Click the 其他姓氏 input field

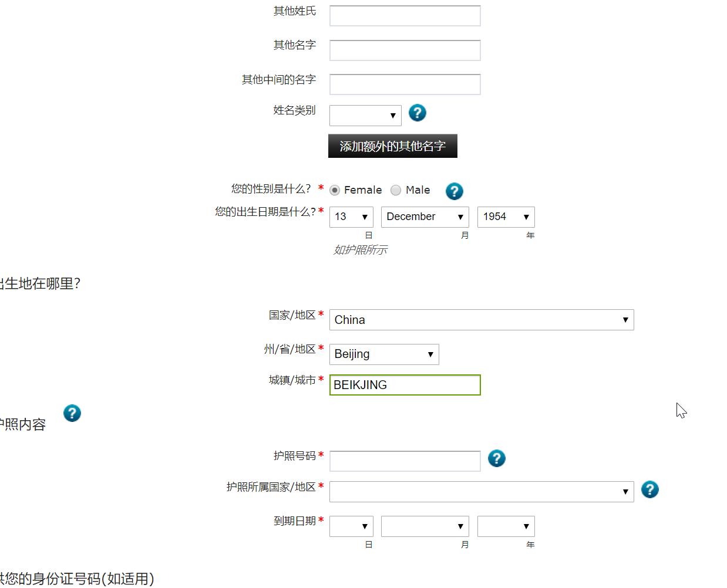(x=404, y=16)
